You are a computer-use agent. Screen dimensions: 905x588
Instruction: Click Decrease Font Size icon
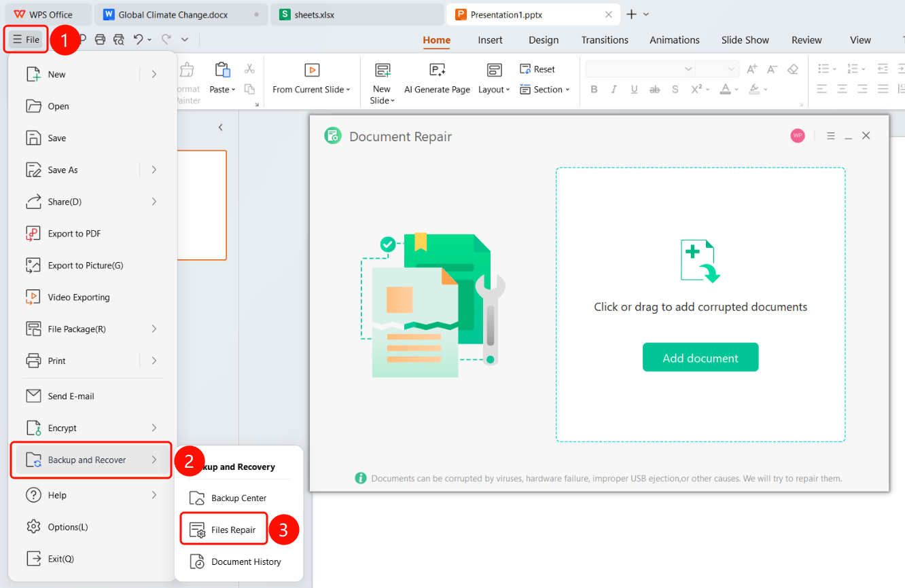[x=772, y=69]
